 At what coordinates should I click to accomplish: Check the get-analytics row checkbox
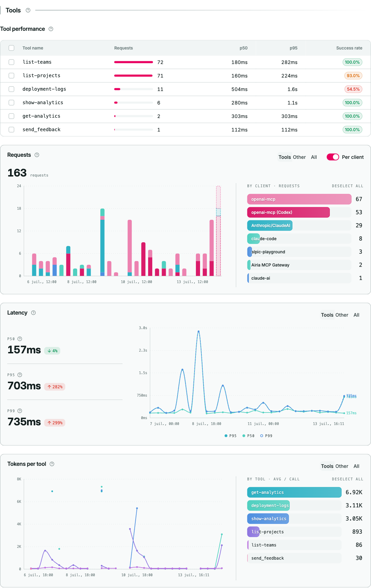[x=11, y=116]
